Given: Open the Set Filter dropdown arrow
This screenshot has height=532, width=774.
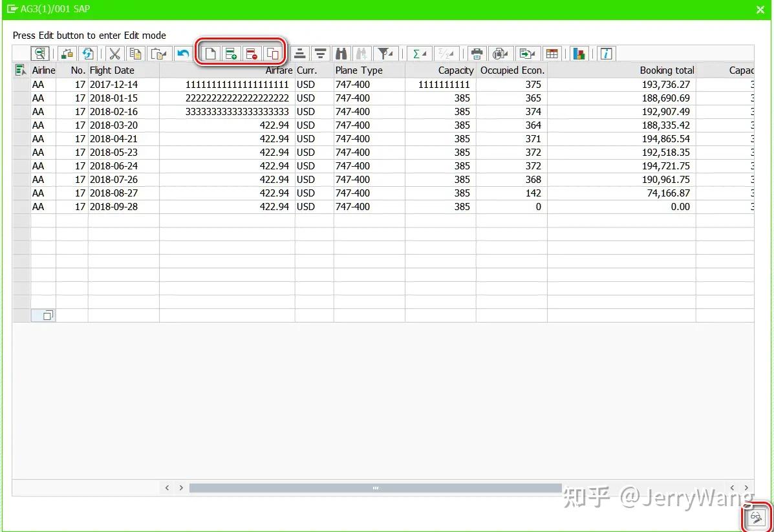Looking at the screenshot, I should point(391,53).
